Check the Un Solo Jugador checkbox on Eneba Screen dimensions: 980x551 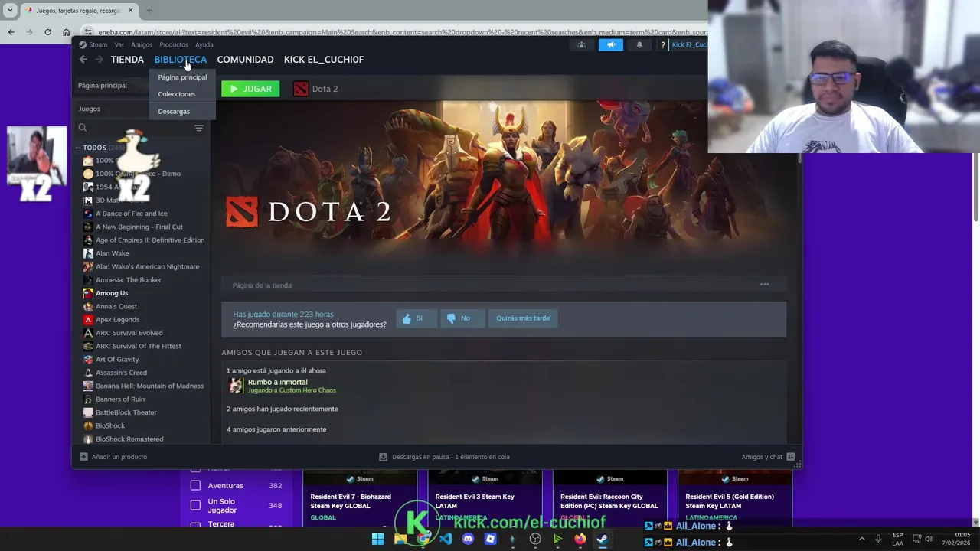coord(195,505)
